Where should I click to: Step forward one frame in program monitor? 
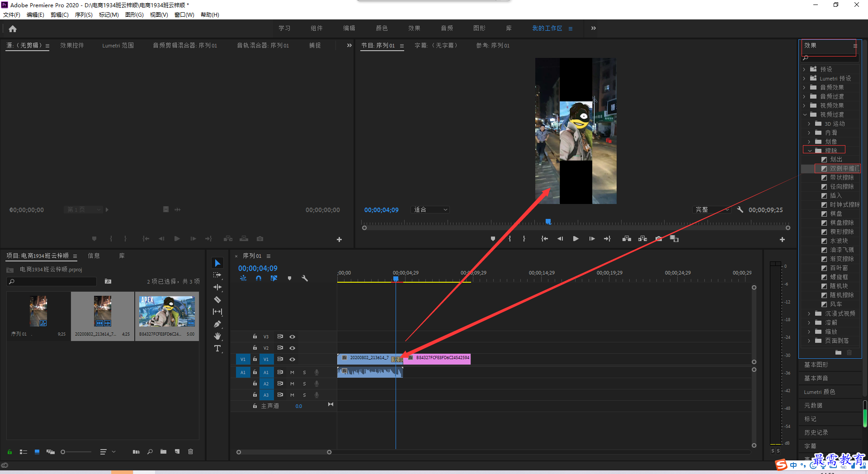click(592, 239)
